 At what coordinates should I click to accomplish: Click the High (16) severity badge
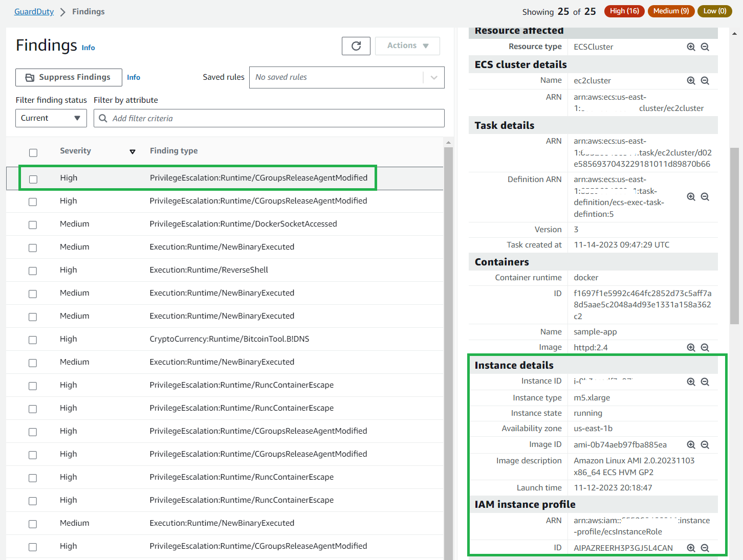point(624,11)
